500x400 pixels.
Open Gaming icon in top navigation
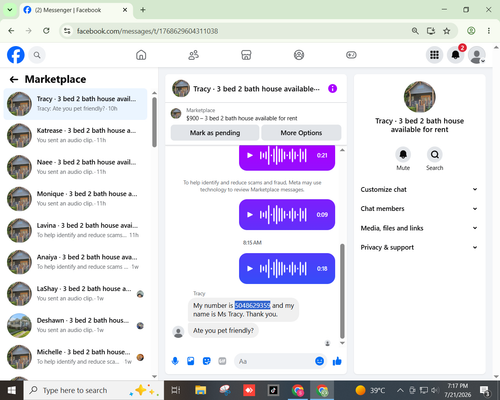(351, 55)
